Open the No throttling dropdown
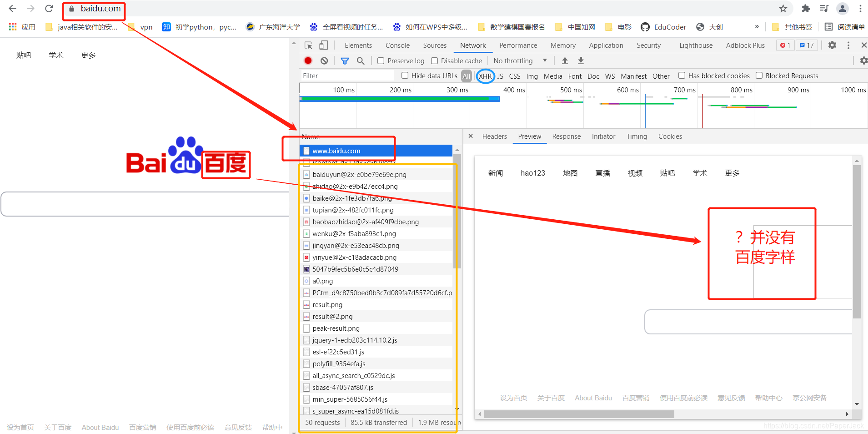 pos(518,60)
